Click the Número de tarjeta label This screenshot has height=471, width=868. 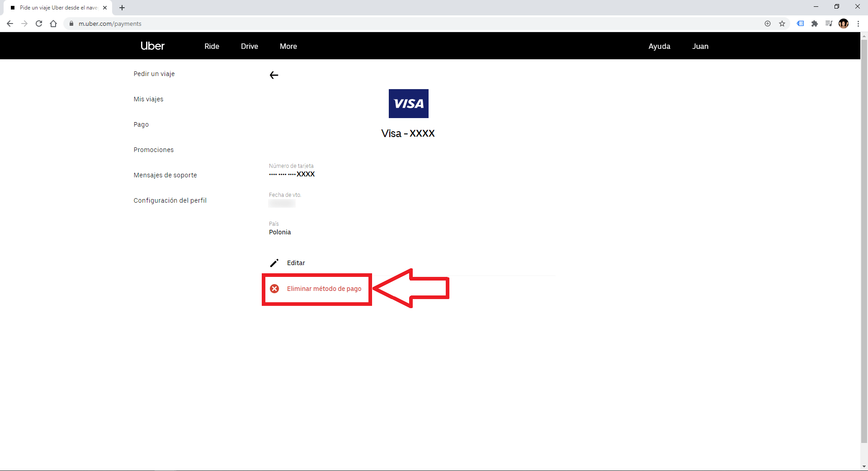[x=291, y=166]
